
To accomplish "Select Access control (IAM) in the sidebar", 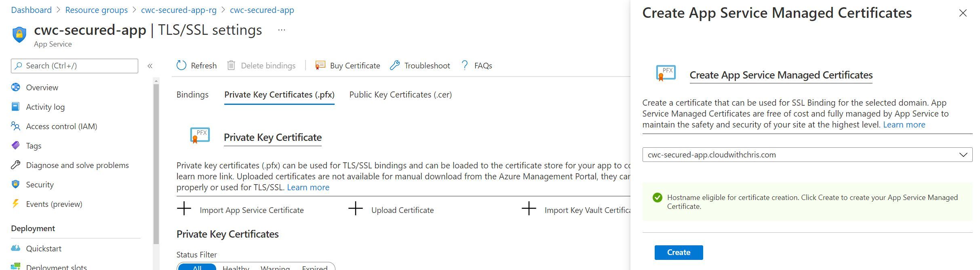I will [x=61, y=126].
